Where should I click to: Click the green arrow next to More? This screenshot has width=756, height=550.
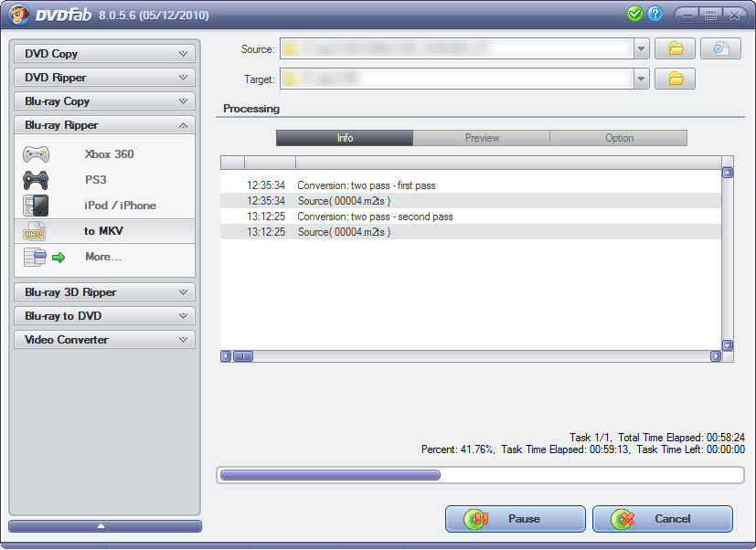(59, 258)
